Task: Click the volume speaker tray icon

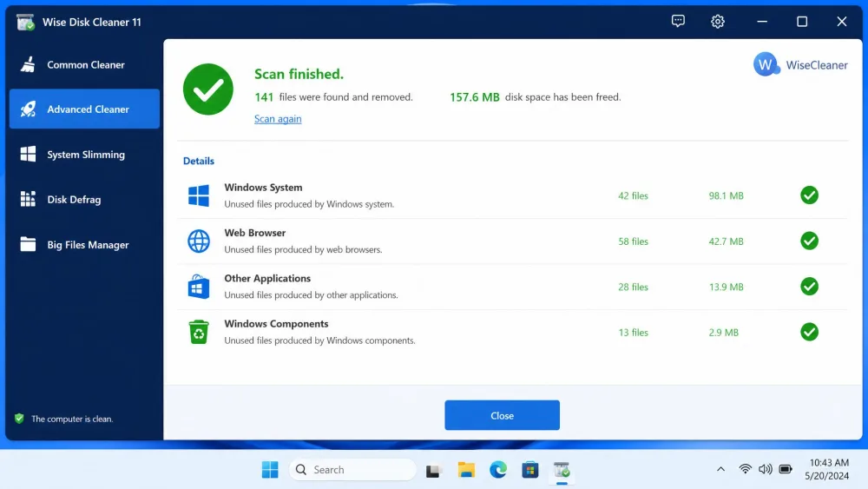Action: click(x=765, y=469)
